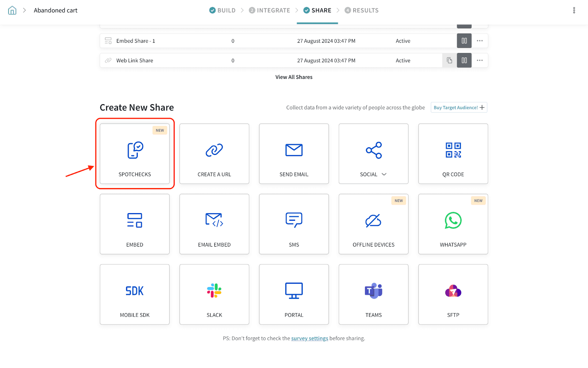This screenshot has width=588, height=368.
Task: Open the Spotchecks share option
Action: (135, 154)
